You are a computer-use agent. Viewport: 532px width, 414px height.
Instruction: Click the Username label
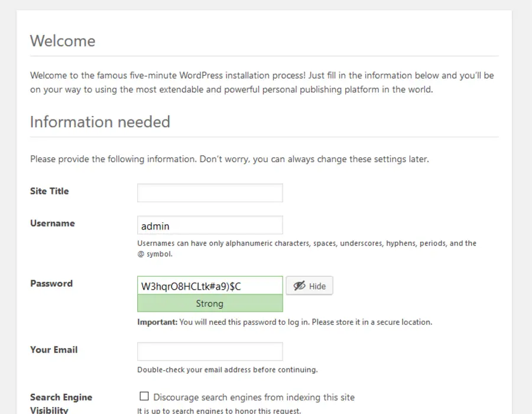tap(53, 224)
